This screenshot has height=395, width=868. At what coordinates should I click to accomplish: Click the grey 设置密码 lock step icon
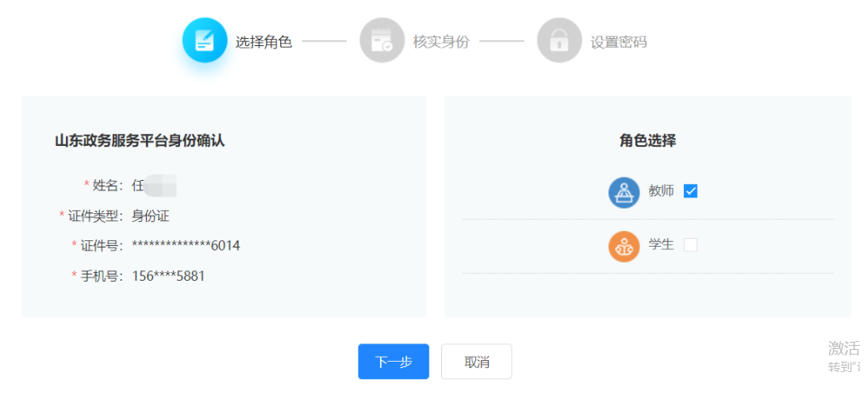tap(559, 40)
